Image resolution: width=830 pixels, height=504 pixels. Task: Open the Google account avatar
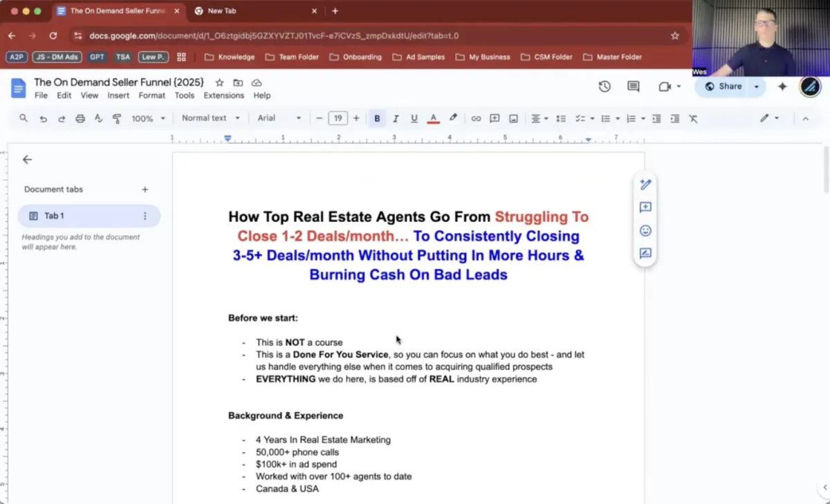click(x=810, y=86)
